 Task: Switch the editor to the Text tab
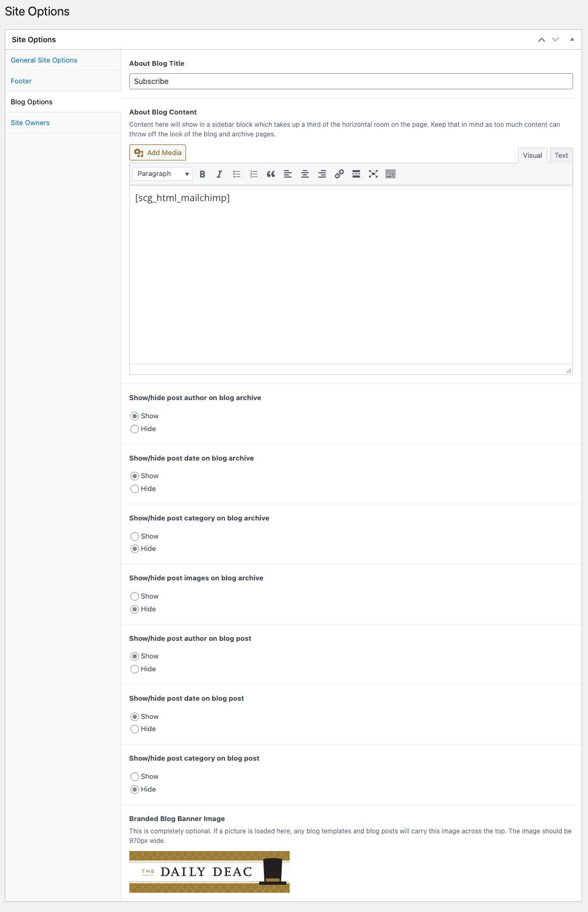tap(561, 155)
